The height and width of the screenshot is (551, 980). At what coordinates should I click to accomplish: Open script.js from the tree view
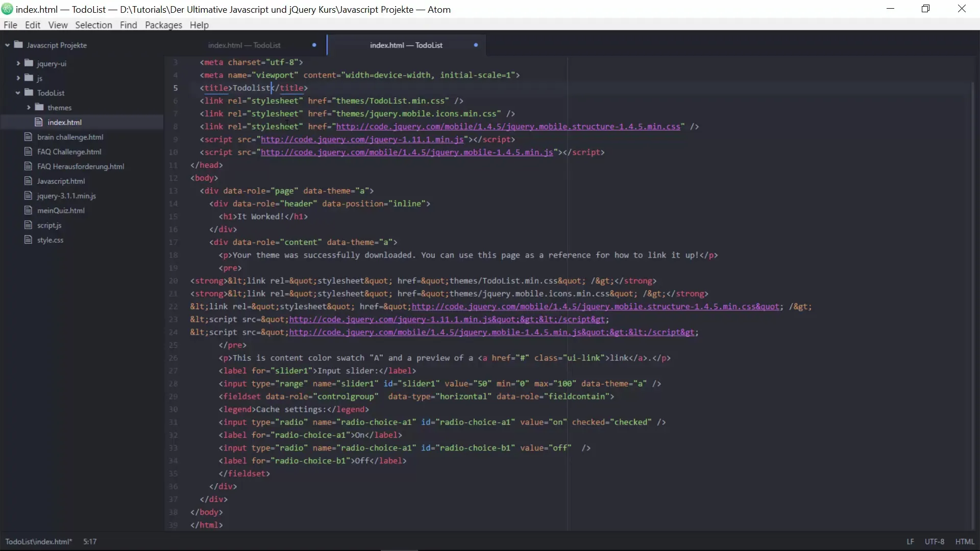coord(49,225)
